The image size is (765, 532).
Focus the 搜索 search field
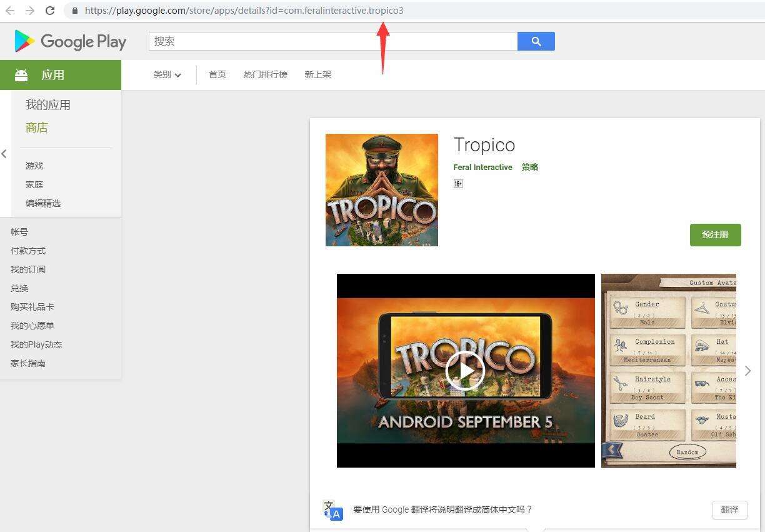[333, 41]
